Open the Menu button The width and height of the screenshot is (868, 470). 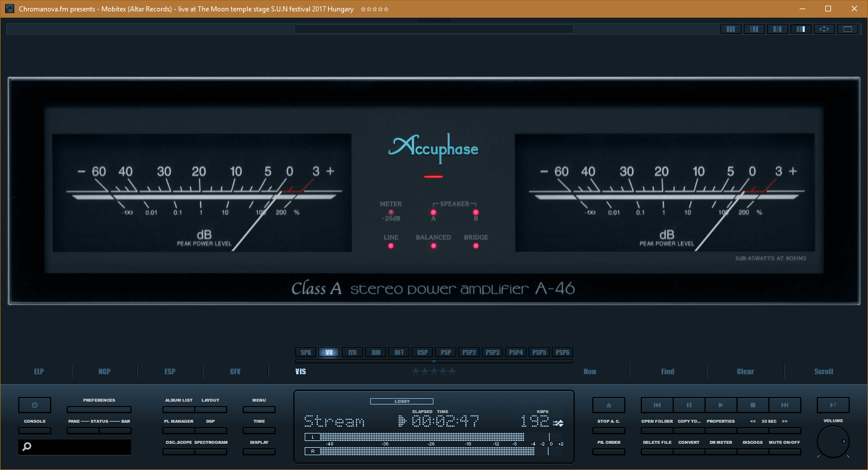click(x=259, y=410)
